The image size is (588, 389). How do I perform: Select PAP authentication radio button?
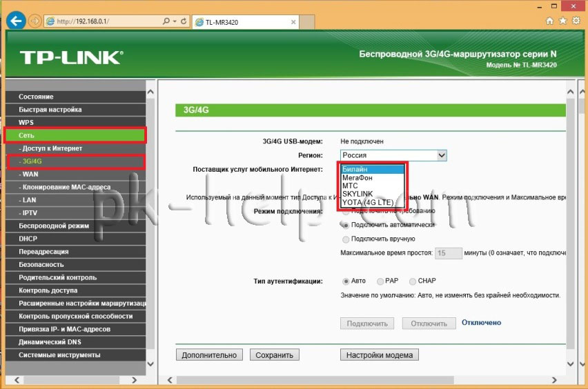point(380,281)
